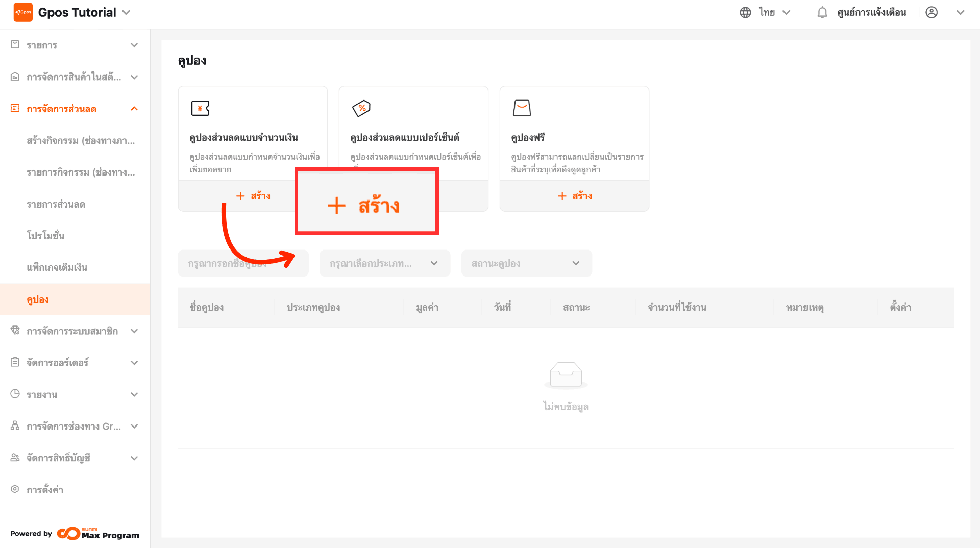Screen dimensions: 980x551
Task: Click the amount coupon ticket icon
Action: (200, 108)
